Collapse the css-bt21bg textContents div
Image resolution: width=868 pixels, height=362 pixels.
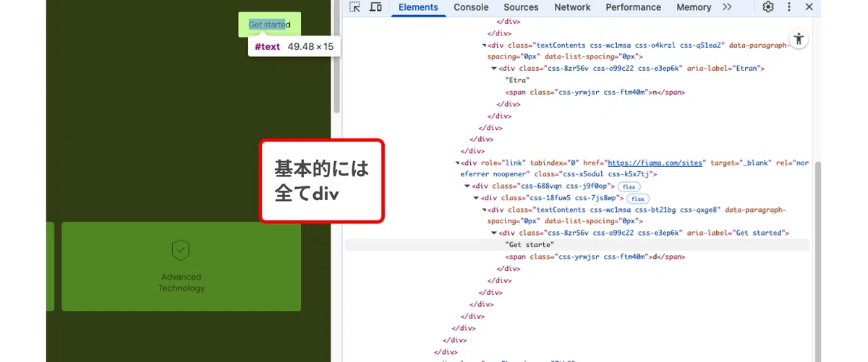click(485, 210)
